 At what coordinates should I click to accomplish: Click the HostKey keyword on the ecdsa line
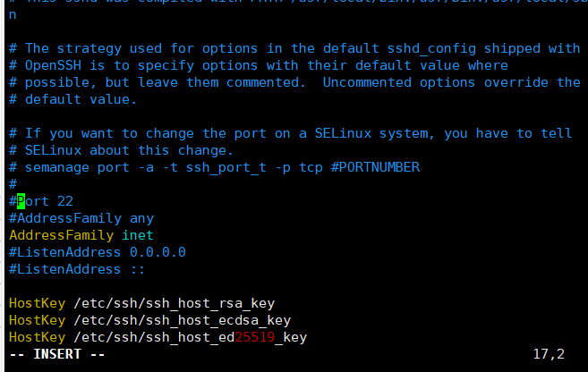click(x=37, y=320)
